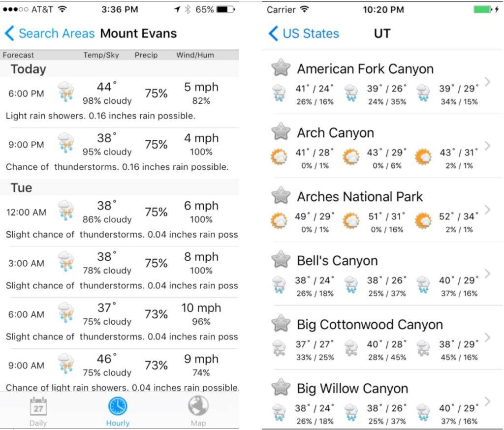This screenshot has height=430, width=504.
Task: Open Arch Canyon via its chevron
Action: click(x=487, y=146)
